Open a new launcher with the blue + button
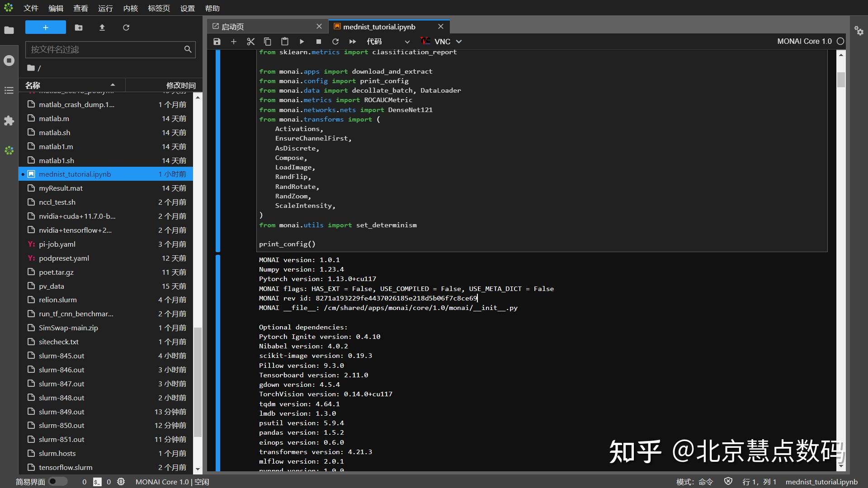 click(45, 27)
